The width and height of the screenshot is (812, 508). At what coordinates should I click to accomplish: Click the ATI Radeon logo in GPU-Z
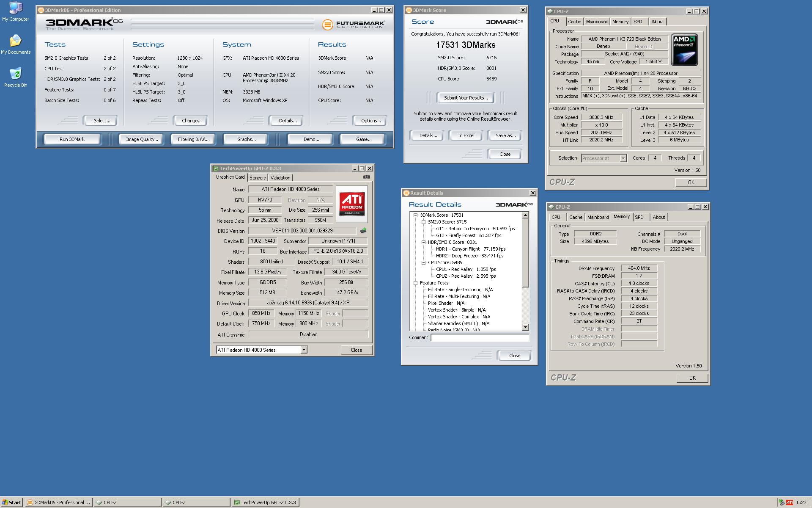tap(352, 204)
